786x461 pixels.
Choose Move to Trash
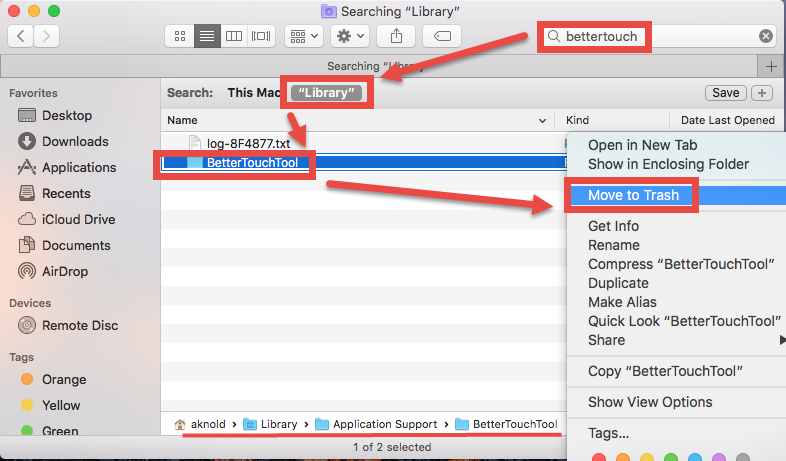click(x=633, y=195)
